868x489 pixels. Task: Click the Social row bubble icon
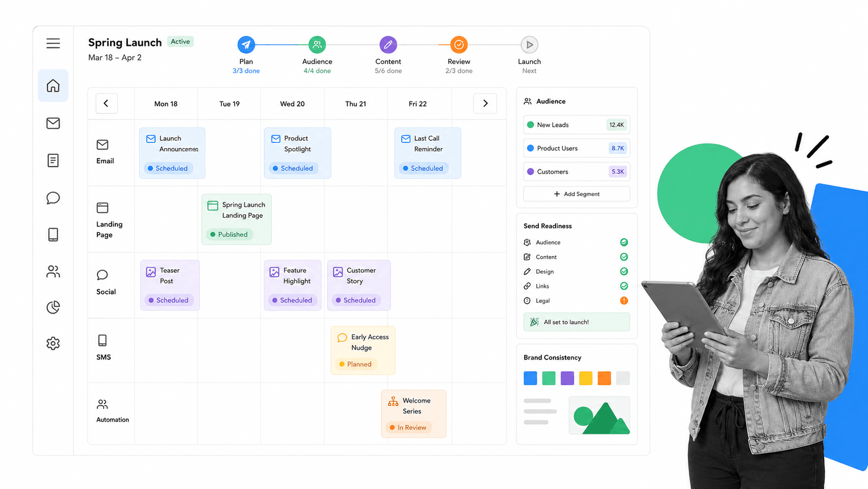(x=102, y=275)
